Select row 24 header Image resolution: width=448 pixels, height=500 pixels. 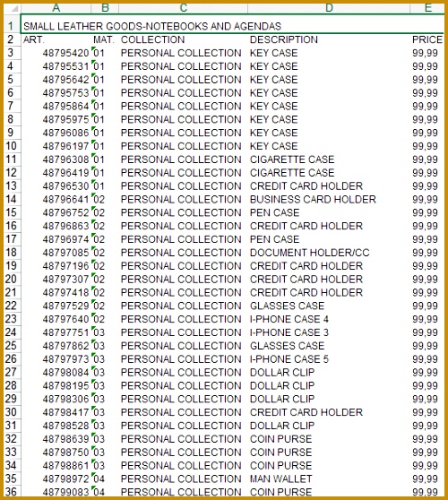pos(12,332)
